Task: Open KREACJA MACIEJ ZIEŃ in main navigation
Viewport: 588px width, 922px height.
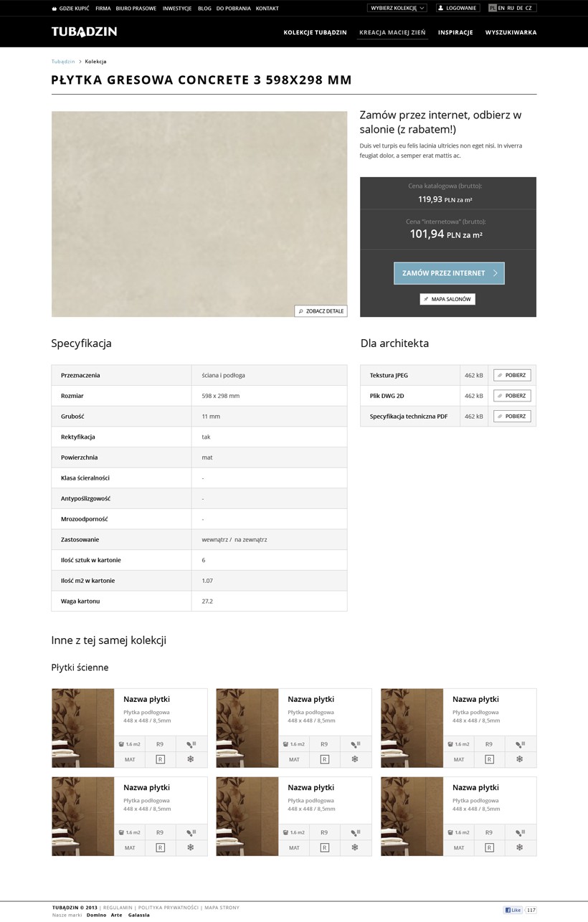Action: (392, 32)
